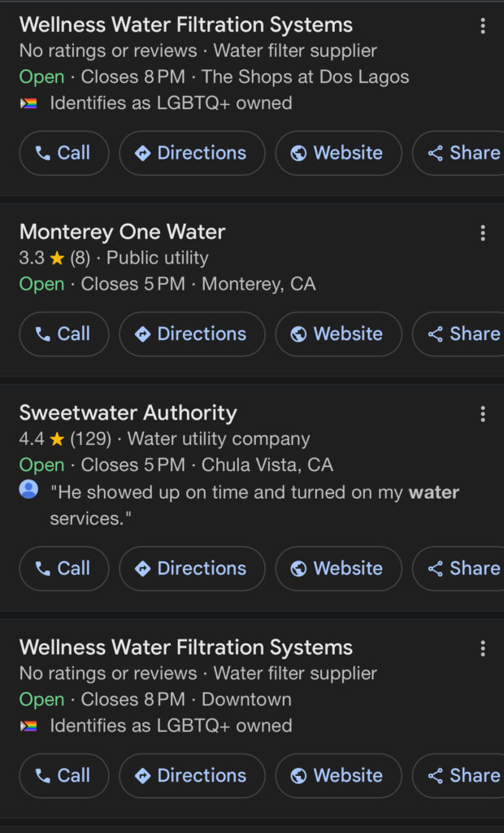Open website for Sweetwater Authority
The image size is (504, 833).
pos(337,569)
